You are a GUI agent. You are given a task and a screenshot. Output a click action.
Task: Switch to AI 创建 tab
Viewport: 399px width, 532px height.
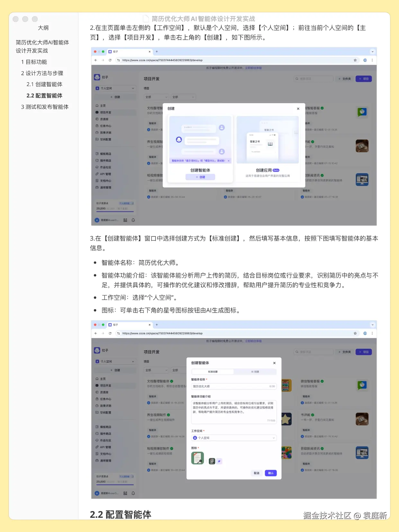coord(255,372)
